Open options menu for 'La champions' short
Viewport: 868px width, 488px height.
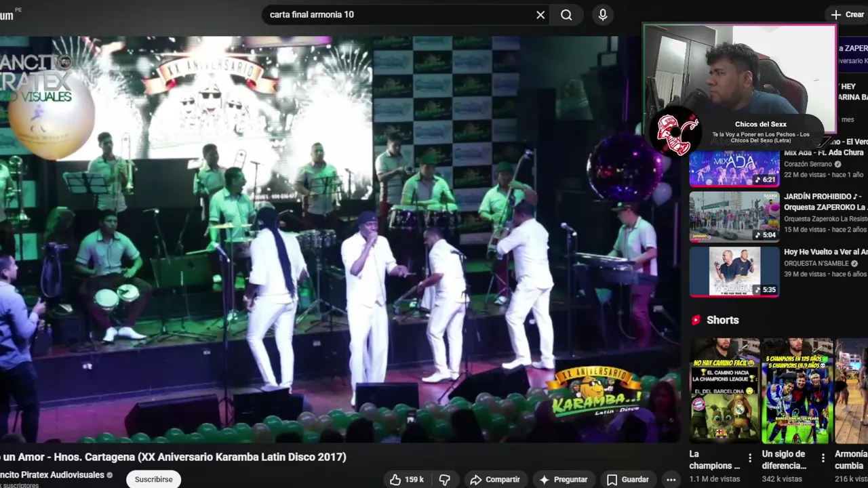click(x=750, y=458)
